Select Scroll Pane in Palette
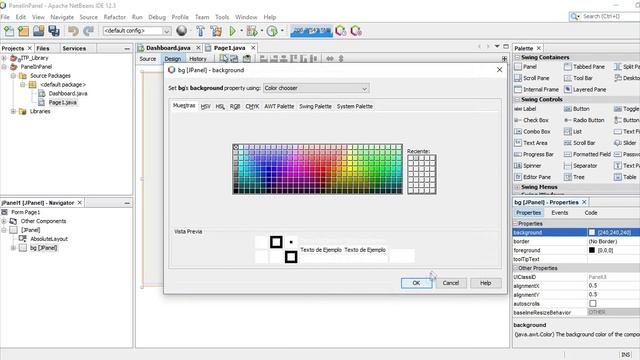640x360 pixels. pyautogui.click(x=532, y=78)
